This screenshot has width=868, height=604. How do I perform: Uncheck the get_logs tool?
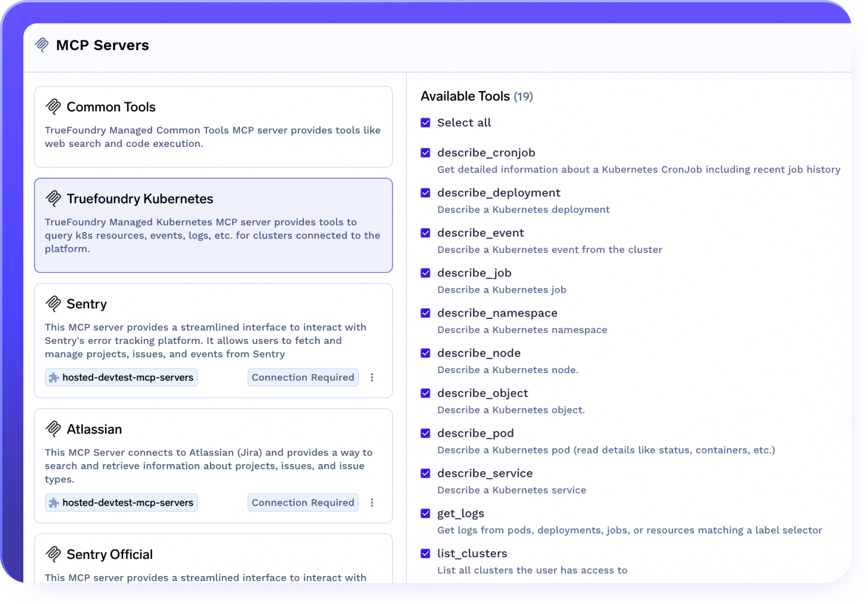coord(425,514)
